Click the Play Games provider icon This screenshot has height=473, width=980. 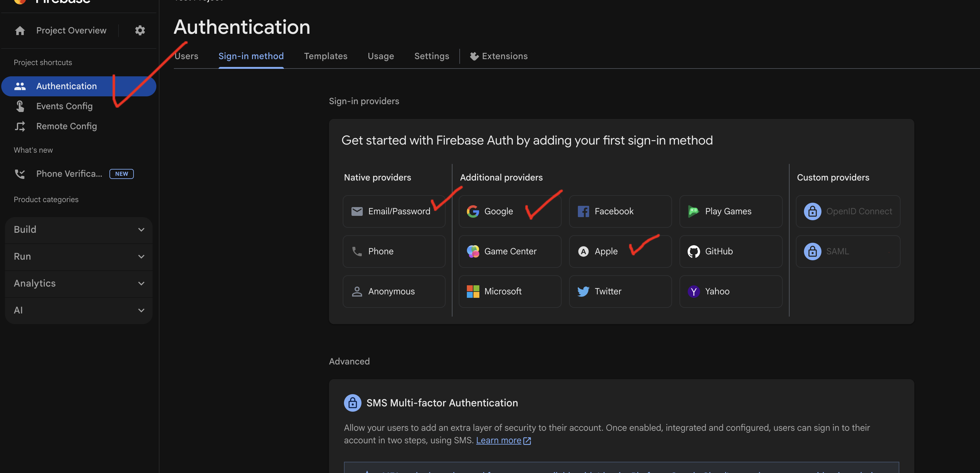pos(693,211)
